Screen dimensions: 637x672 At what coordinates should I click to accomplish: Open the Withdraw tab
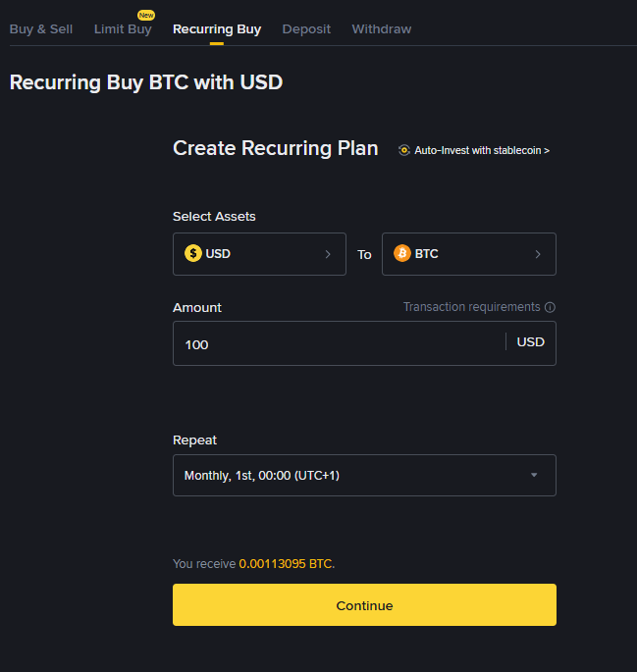pos(382,29)
